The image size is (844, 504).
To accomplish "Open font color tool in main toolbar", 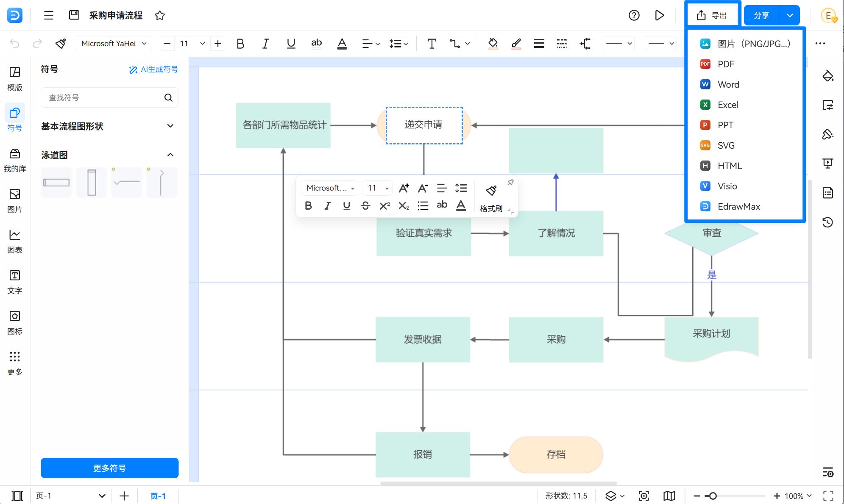I will coord(342,44).
